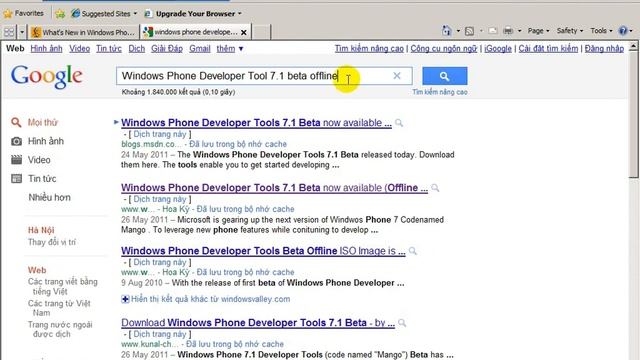
Task: Expand the Print dropdown arrow
Action: 519,31
